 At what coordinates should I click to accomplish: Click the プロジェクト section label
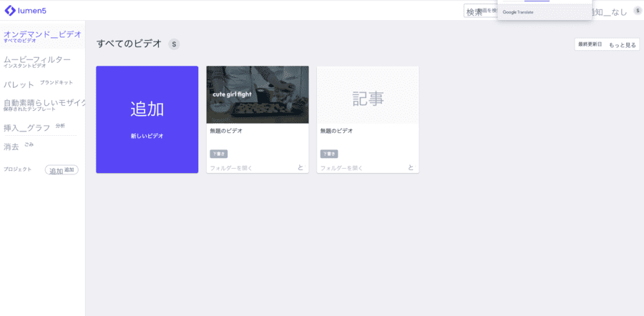click(x=17, y=169)
